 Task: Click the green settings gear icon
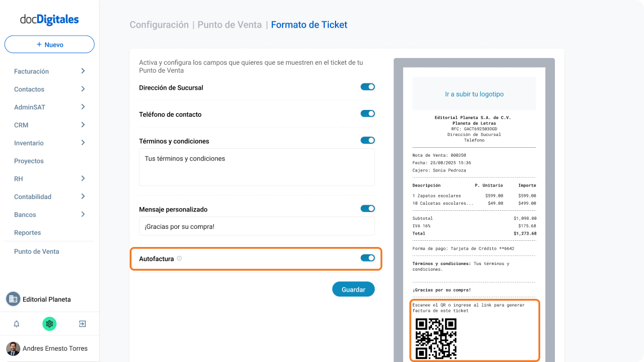click(x=49, y=324)
